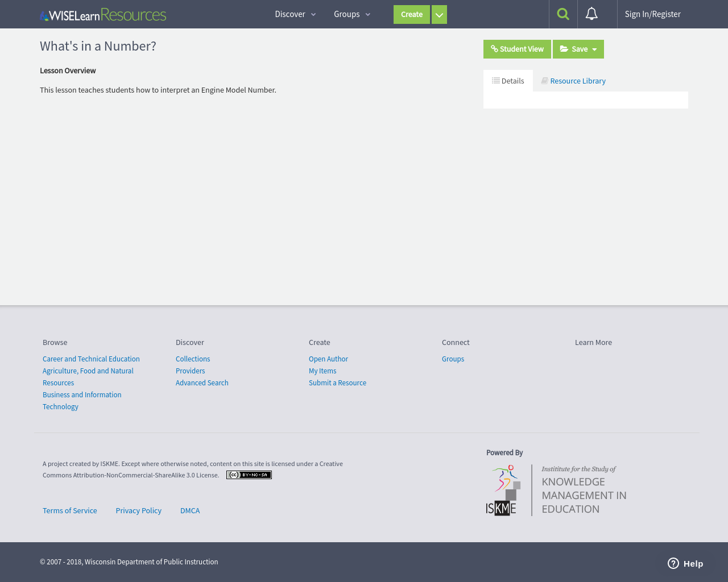Expand the Groups menu
The height and width of the screenshot is (582, 728).
click(x=352, y=14)
